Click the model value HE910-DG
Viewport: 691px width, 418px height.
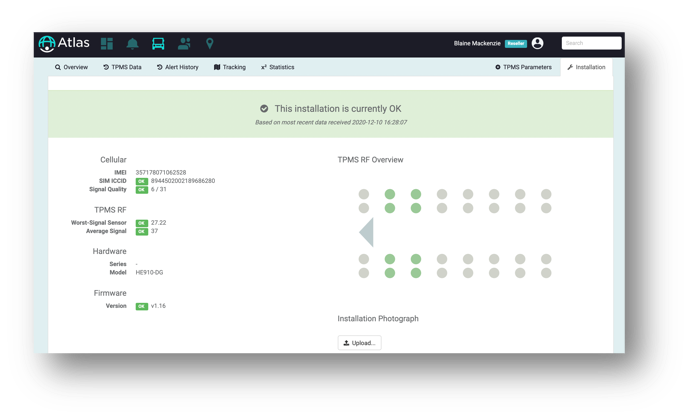149,272
